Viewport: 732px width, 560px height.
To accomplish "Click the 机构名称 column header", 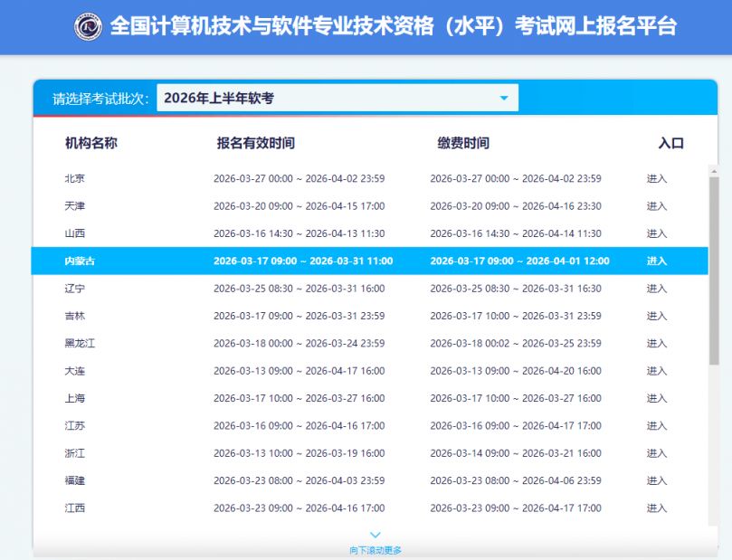I will pyautogui.click(x=93, y=142).
